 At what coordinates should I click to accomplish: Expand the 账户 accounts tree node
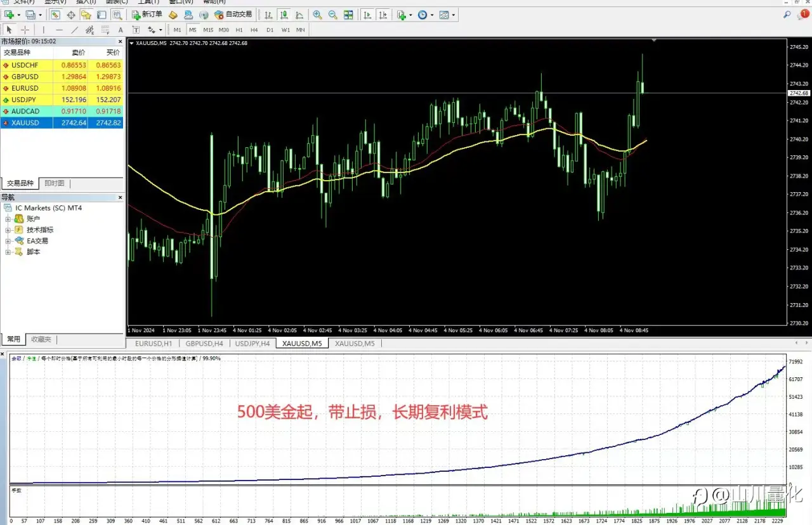pyautogui.click(x=8, y=219)
